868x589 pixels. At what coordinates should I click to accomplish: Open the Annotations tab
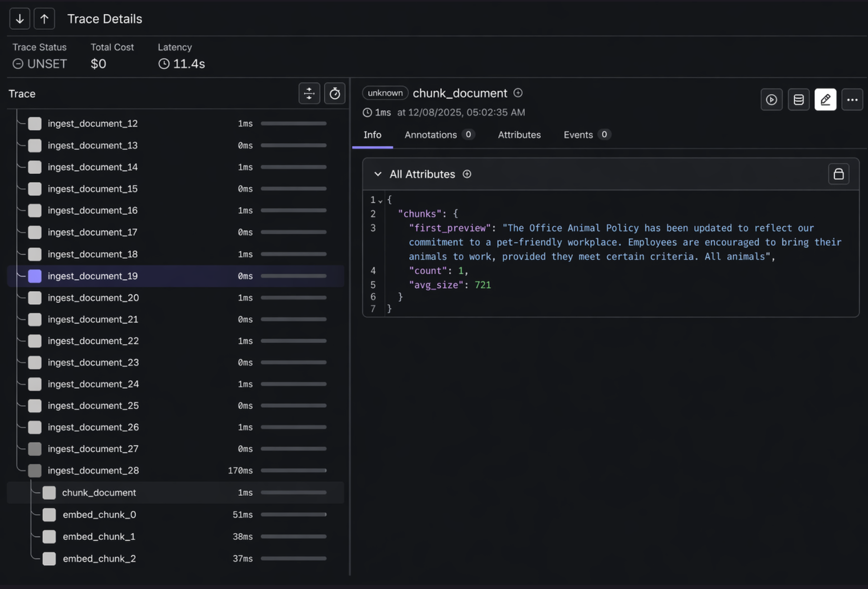click(x=439, y=135)
